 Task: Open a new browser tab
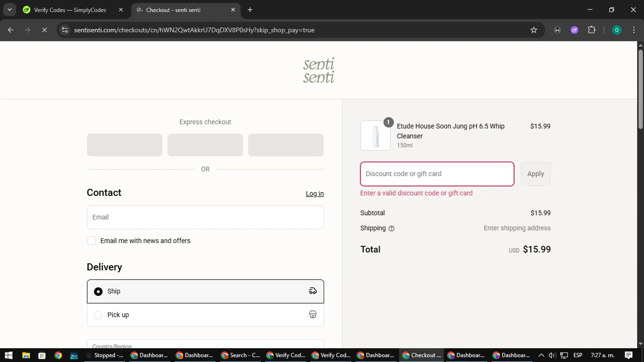250,10
